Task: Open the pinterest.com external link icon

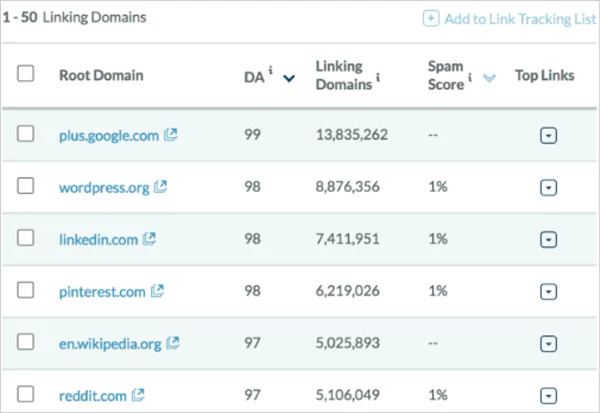Action: [x=157, y=291]
